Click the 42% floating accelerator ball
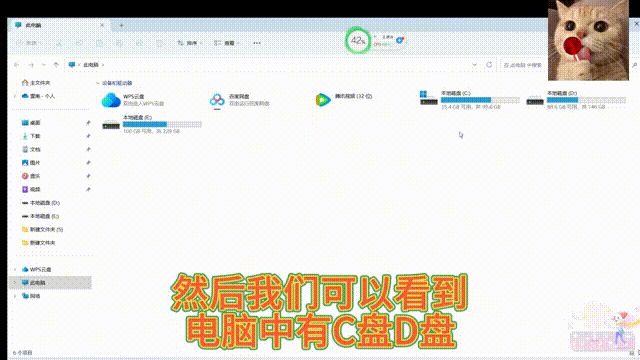The height and width of the screenshot is (360, 640). (x=358, y=40)
